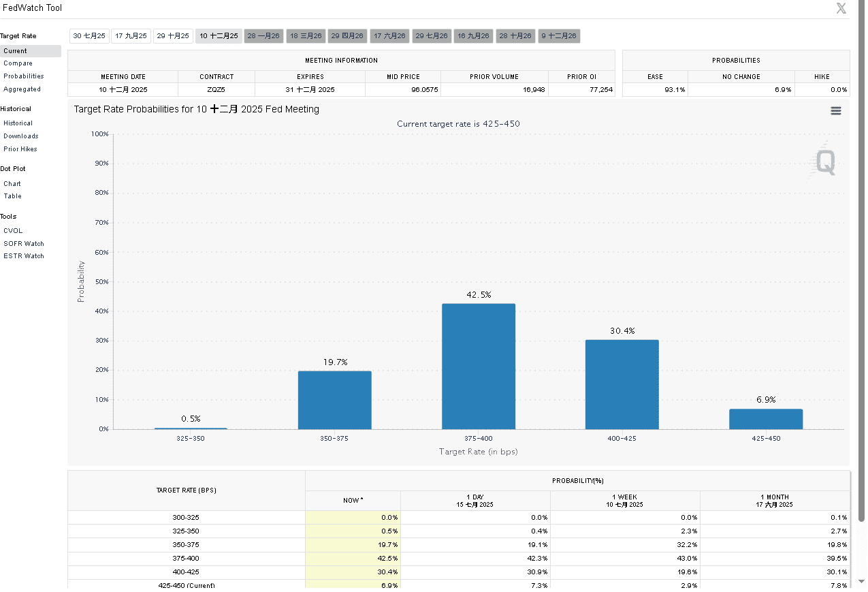Open SOFR Watch tool
Image resolution: width=868 pixels, height=592 pixels.
(x=24, y=244)
